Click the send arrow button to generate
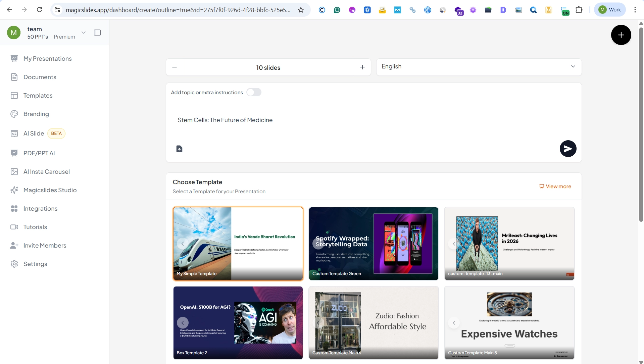This screenshot has width=644, height=364. pyautogui.click(x=568, y=149)
